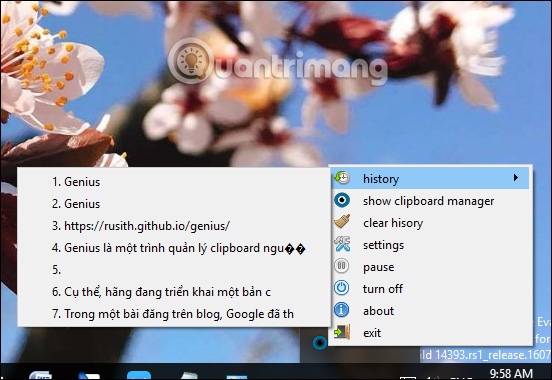This screenshot has height=380, width=552.
Task: Pick history item 2. Genius
Action: click(x=174, y=204)
